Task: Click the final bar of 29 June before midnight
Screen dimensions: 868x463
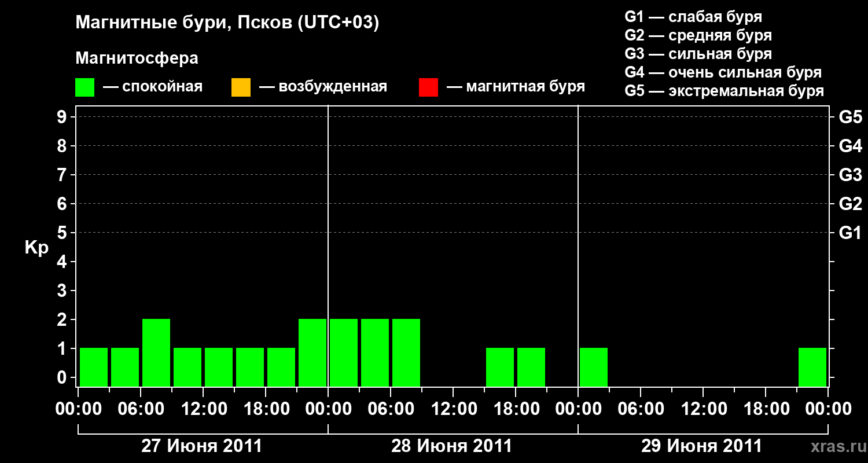Action: pos(812,367)
